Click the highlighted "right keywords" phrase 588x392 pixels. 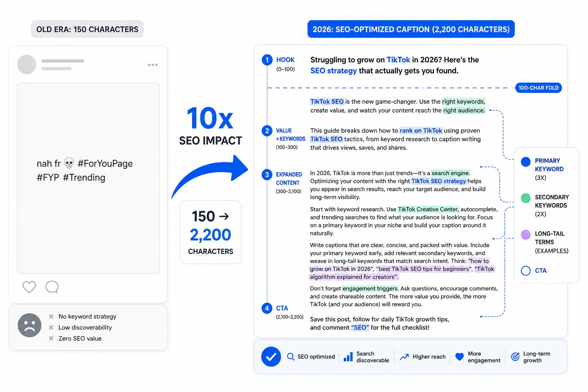point(463,101)
